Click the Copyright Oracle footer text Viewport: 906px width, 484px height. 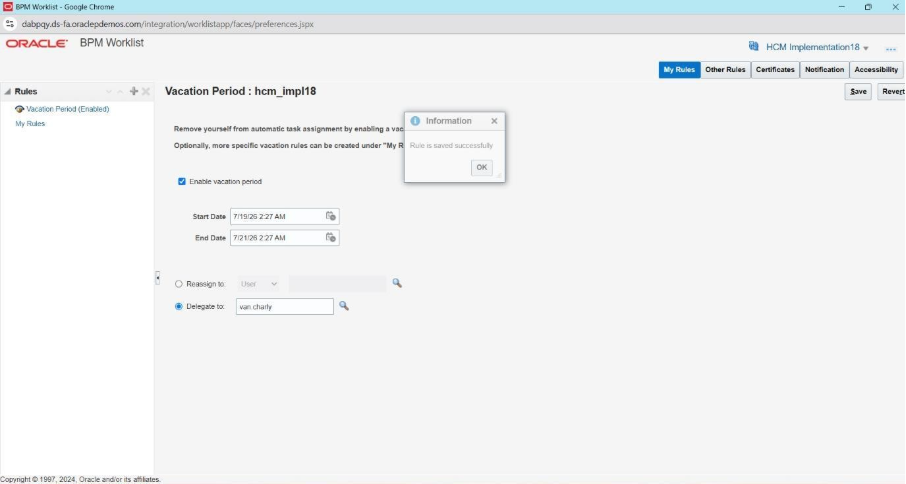pos(80,479)
